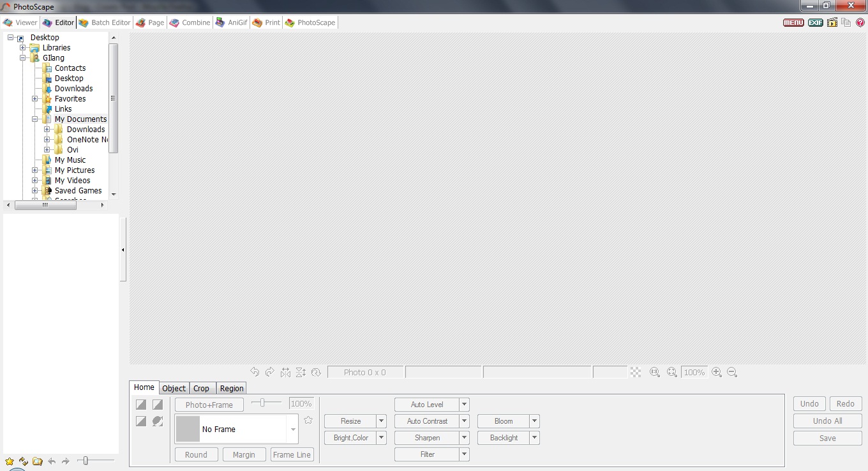Screen dimensions: 868x471
Task: Open the PhotoScape home tab
Action: (310, 22)
